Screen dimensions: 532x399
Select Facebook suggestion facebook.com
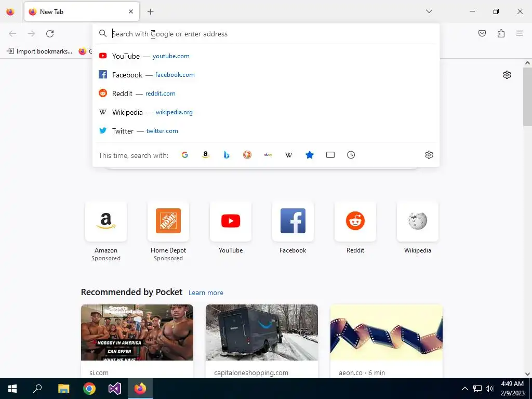(x=266, y=75)
